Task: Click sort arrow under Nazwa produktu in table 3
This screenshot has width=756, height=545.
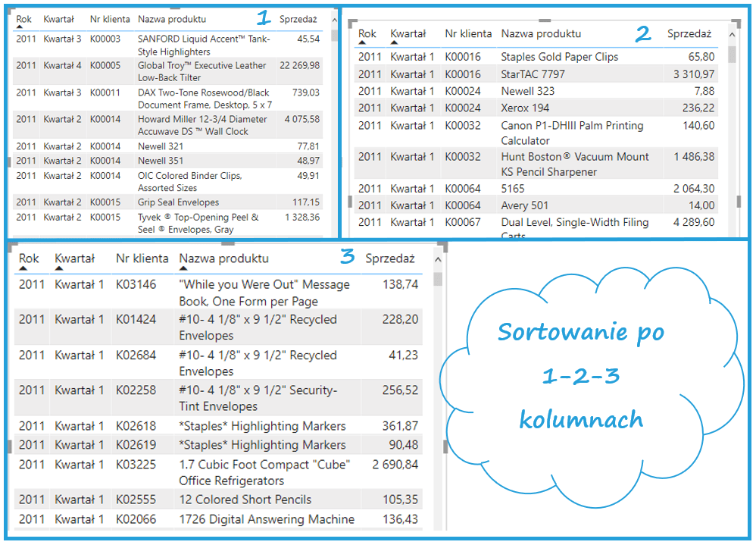Action: point(183,268)
